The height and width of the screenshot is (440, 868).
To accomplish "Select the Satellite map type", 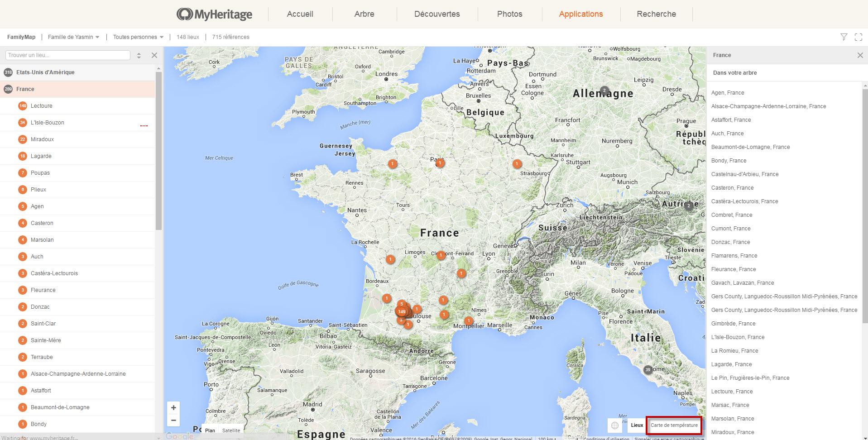I will tap(231, 430).
